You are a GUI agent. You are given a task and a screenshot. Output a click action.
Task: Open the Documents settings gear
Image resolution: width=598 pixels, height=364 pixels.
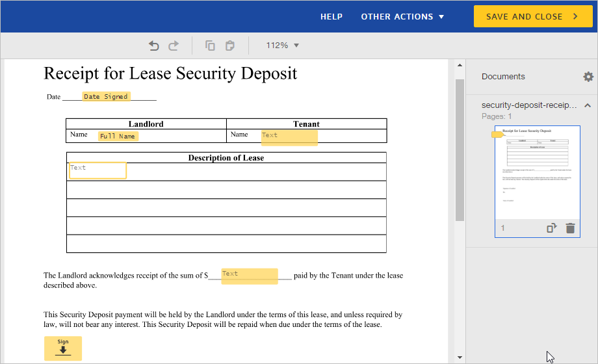click(588, 77)
